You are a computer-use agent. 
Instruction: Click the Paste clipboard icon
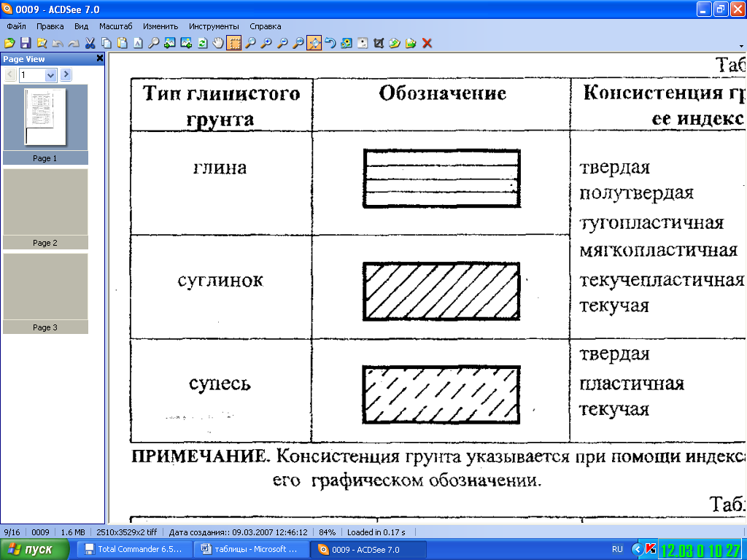[123, 43]
